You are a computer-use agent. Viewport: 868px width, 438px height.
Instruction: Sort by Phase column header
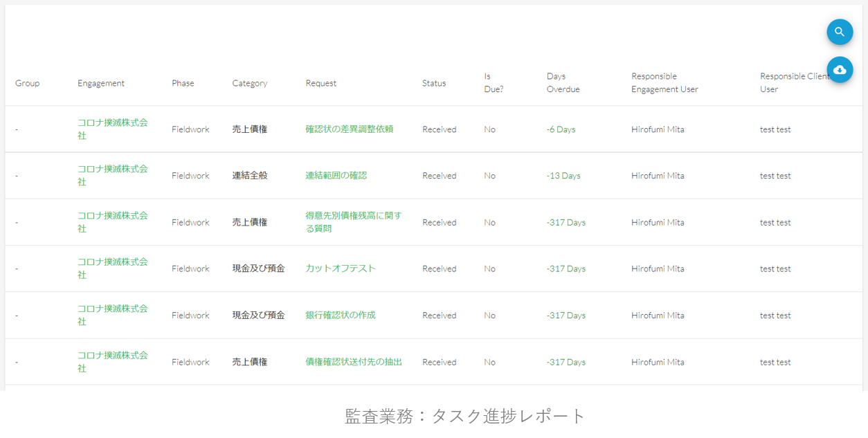point(183,83)
